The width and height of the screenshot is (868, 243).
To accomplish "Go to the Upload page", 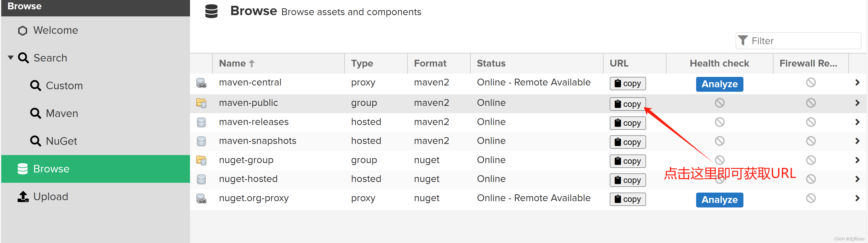I will [x=96, y=196].
